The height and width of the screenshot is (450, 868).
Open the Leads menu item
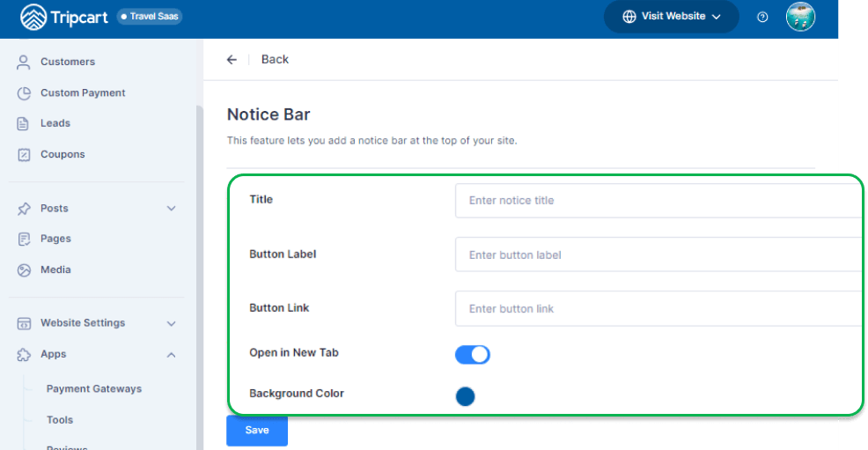pos(55,123)
